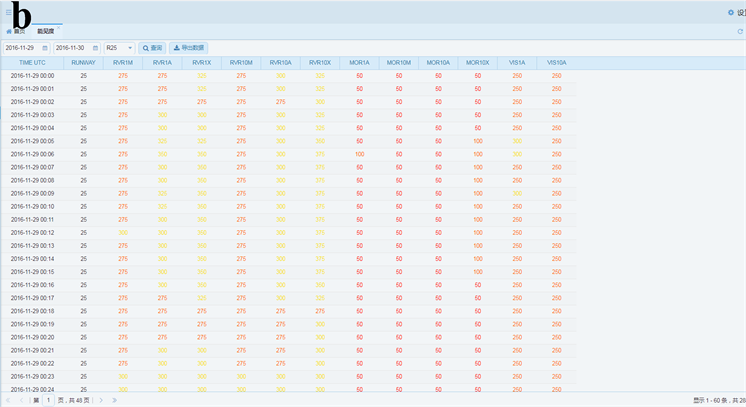Open calendar picker for end date 2016-11-30

(95, 47)
